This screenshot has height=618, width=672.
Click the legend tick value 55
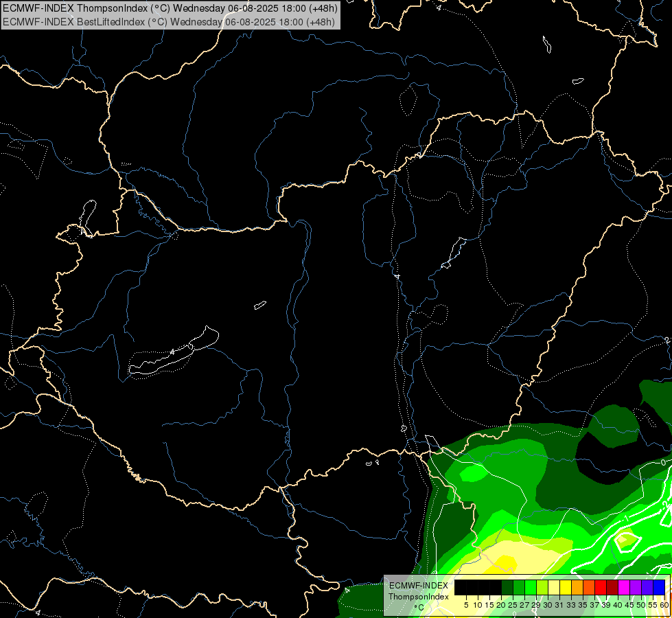click(653, 605)
